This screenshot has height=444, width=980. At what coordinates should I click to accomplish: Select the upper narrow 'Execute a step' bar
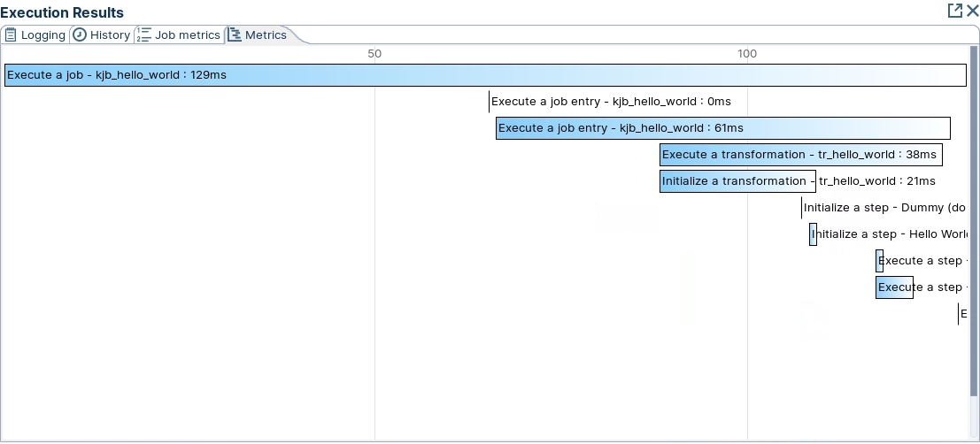(879, 261)
